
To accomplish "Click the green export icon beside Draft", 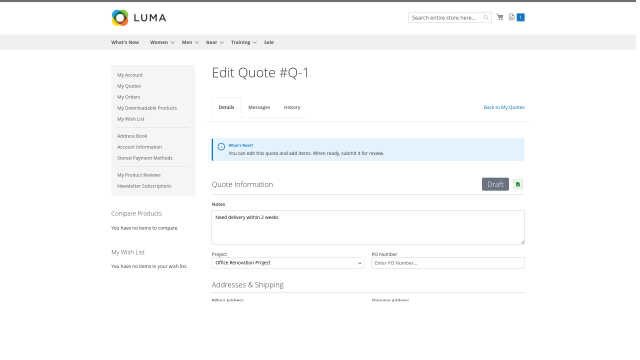I will [518, 184].
